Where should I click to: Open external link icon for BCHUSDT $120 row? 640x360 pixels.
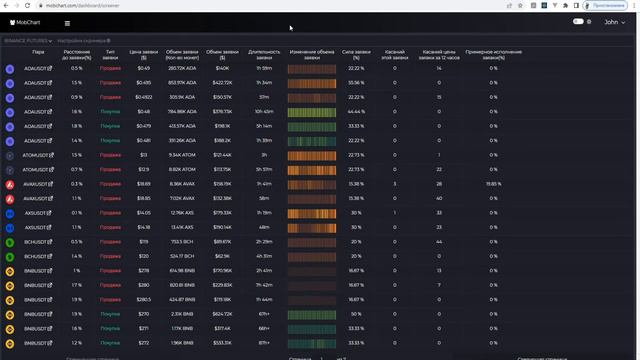coord(50,256)
